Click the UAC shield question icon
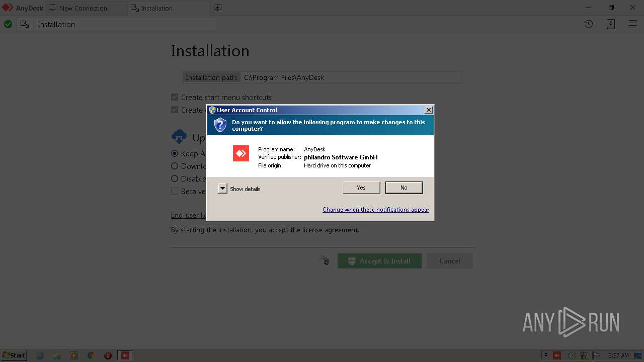644x362 pixels. [x=220, y=125]
